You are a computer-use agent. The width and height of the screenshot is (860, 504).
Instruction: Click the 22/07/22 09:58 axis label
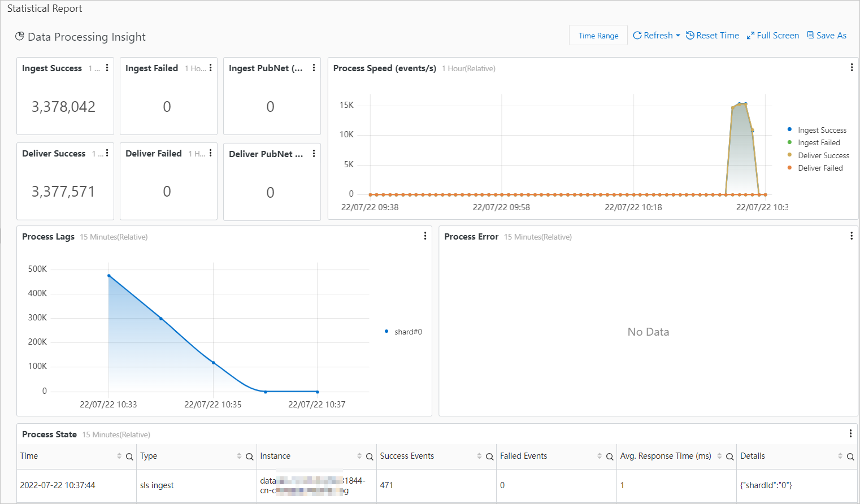click(501, 207)
